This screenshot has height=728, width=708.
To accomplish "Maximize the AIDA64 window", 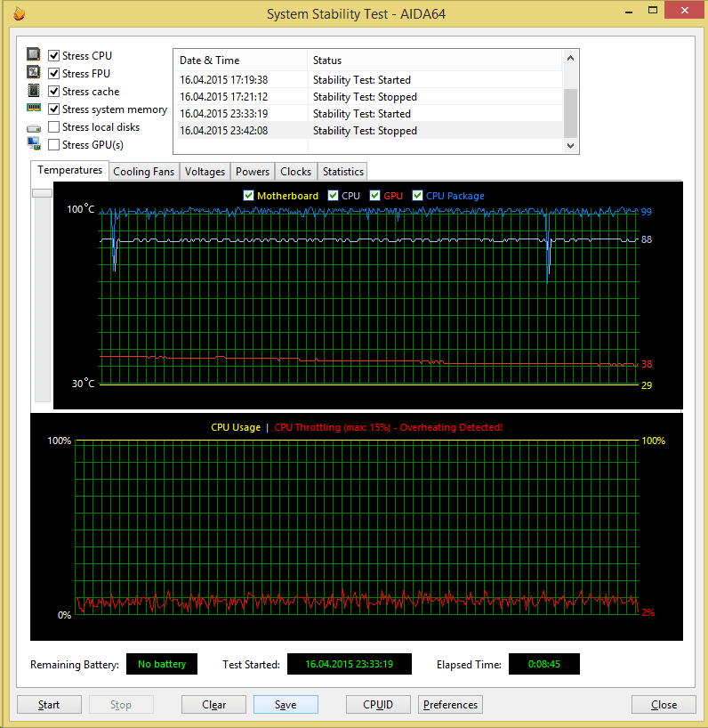I will pyautogui.click(x=653, y=11).
